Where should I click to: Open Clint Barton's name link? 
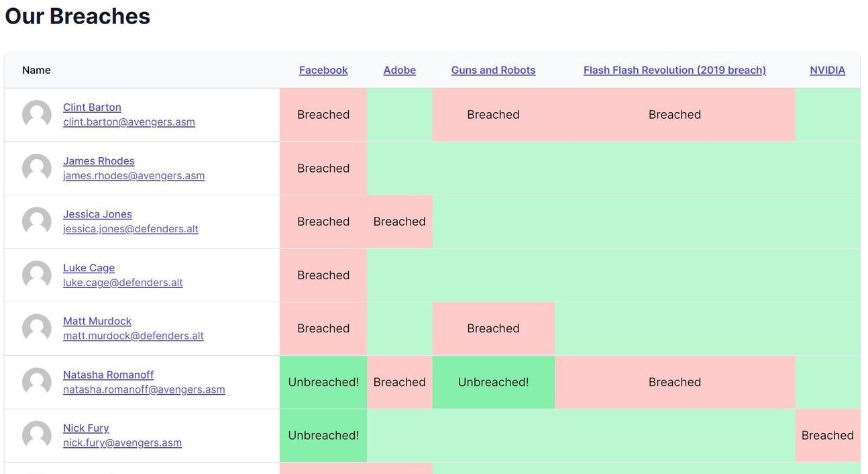(92, 107)
